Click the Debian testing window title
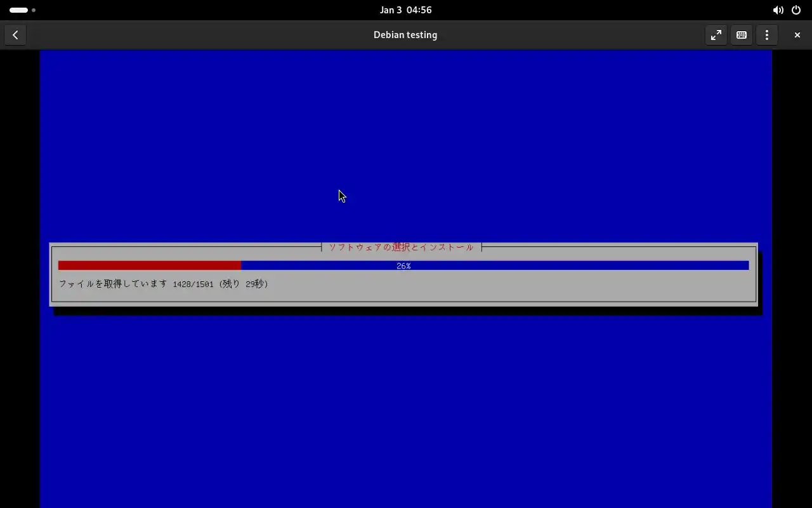Viewport: 812px width, 508px height. click(x=405, y=35)
